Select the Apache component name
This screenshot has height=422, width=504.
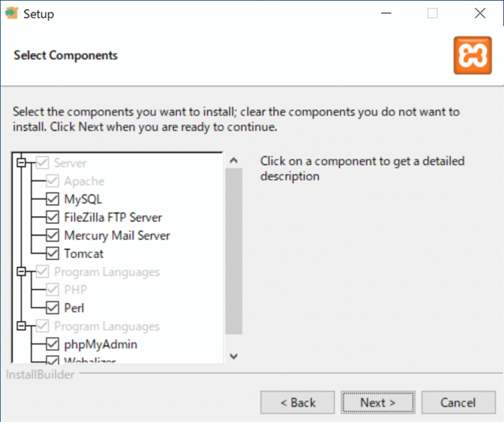pyautogui.click(x=84, y=181)
